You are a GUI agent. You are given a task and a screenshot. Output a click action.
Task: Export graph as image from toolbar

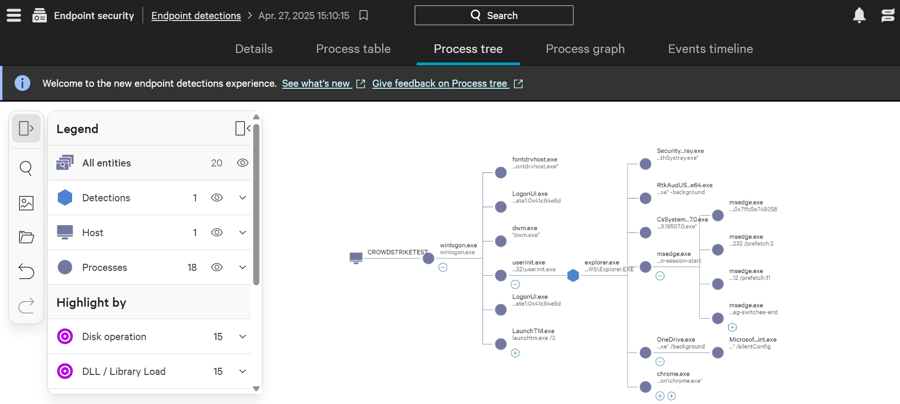click(26, 203)
